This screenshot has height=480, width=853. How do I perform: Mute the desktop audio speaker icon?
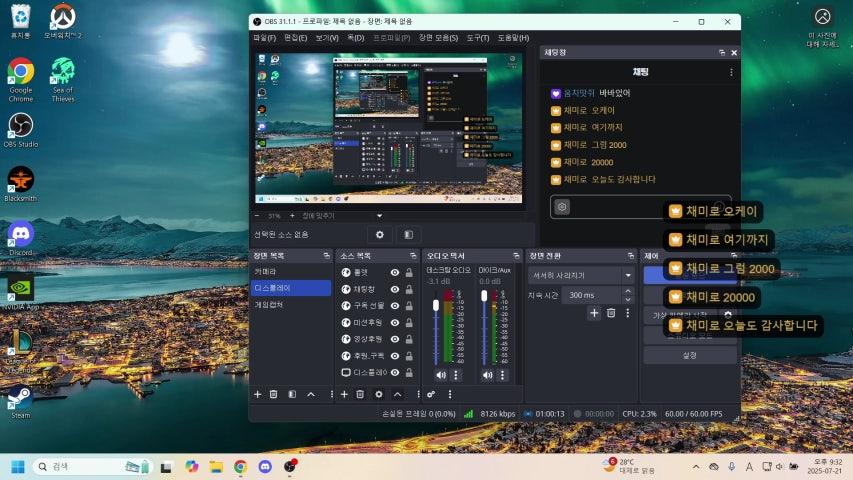(441, 375)
